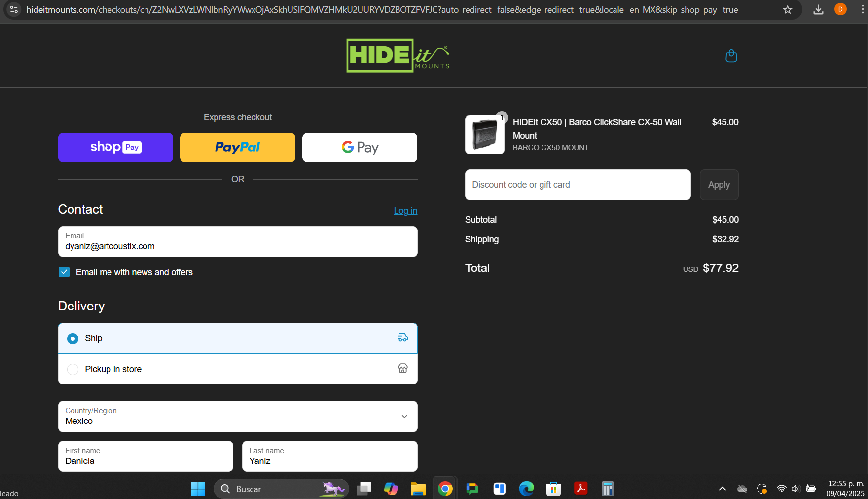This screenshot has width=868, height=499.
Task: Pay with PayPal express checkout
Action: (x=237, y=147)
